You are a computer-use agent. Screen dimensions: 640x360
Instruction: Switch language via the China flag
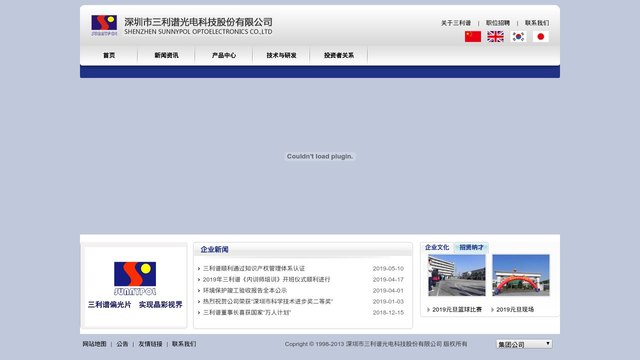[473, 37]
